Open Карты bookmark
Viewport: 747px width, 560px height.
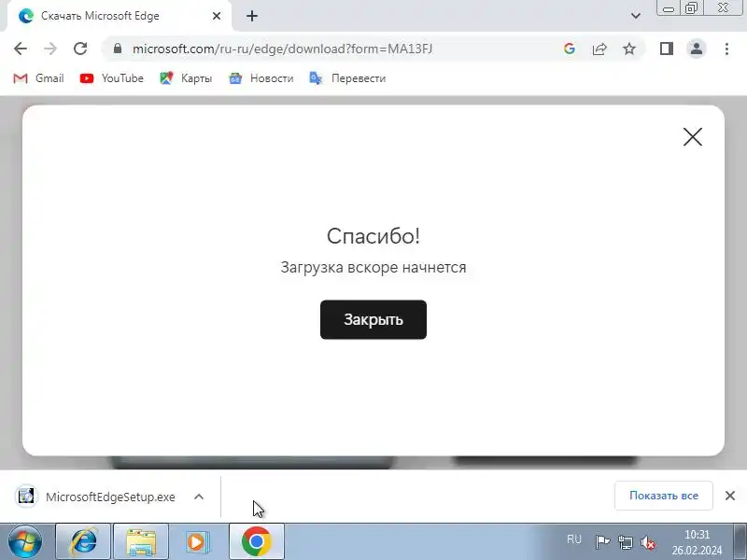[x=186, y=78]
